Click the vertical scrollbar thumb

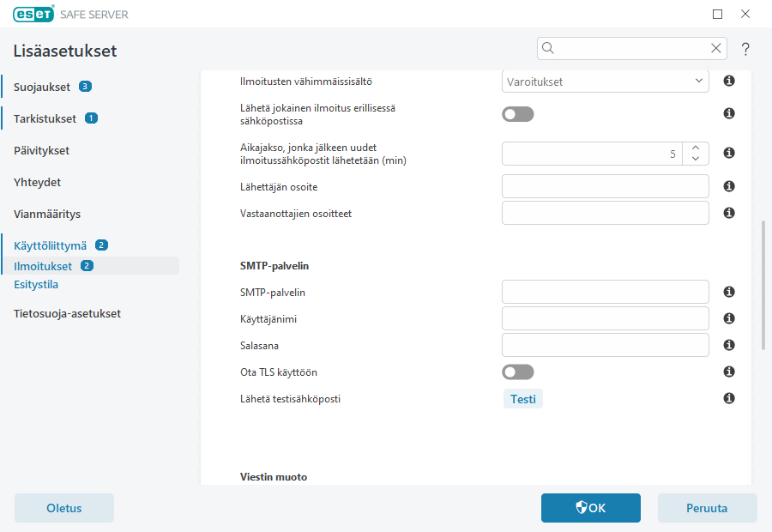(763, 285)
